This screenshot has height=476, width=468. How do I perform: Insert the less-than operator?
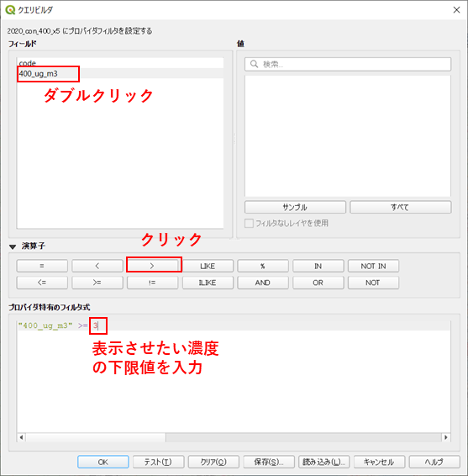pos(97,266)
